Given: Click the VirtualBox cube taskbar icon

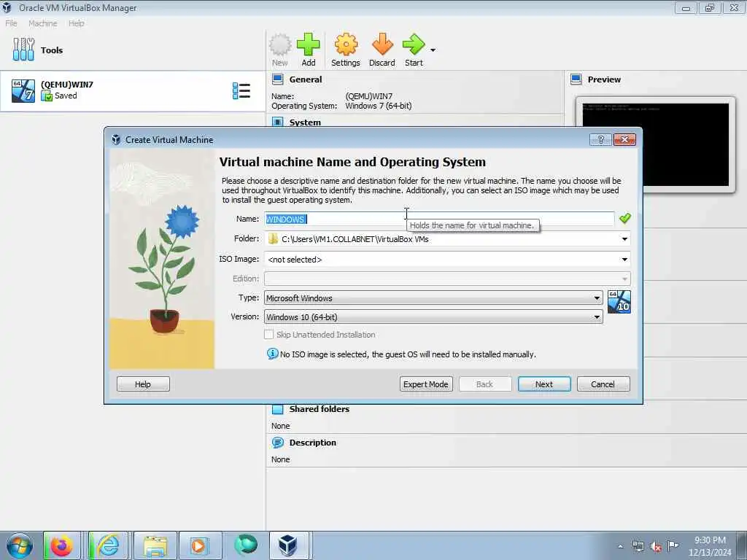Looking at the screenshot, I should [x=287, y=545].
